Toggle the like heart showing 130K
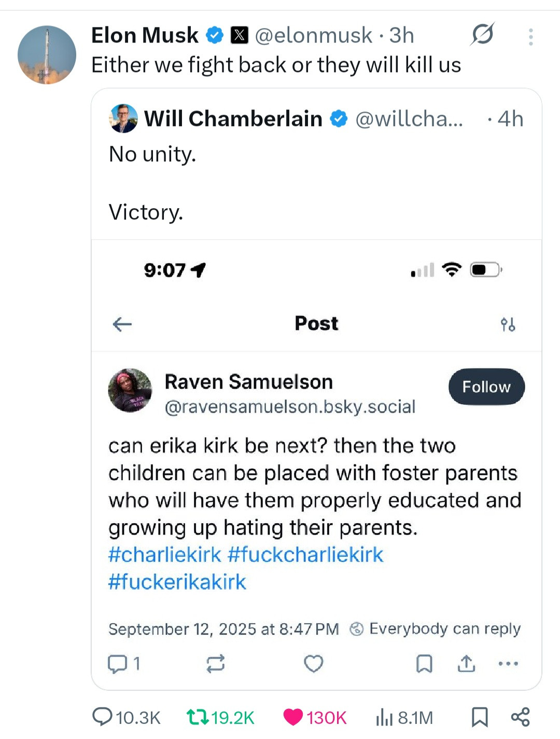Viewport: 560px width, 739px height. 293,717
